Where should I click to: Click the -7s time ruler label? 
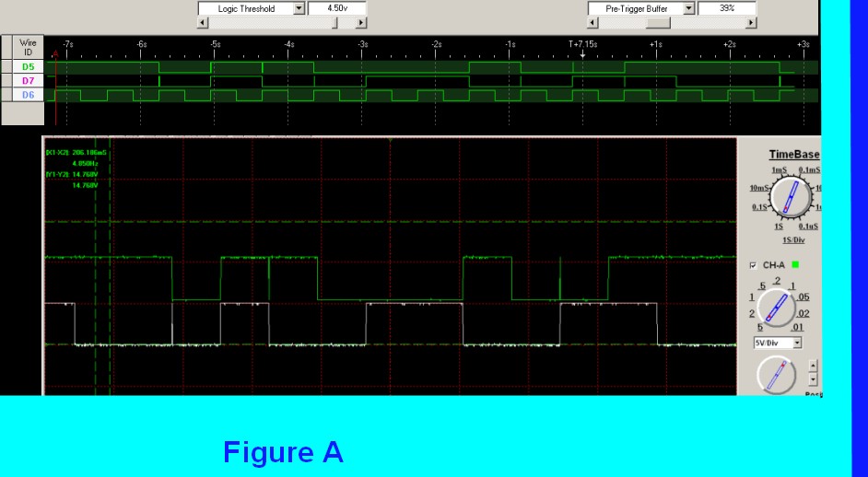tap(67, 43)
